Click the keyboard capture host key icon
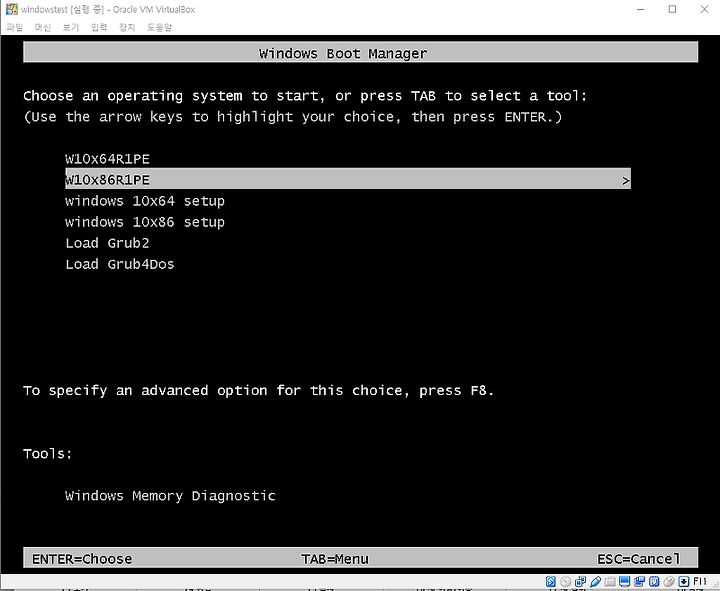The image size is (720, 591). [x=684, y=581]
